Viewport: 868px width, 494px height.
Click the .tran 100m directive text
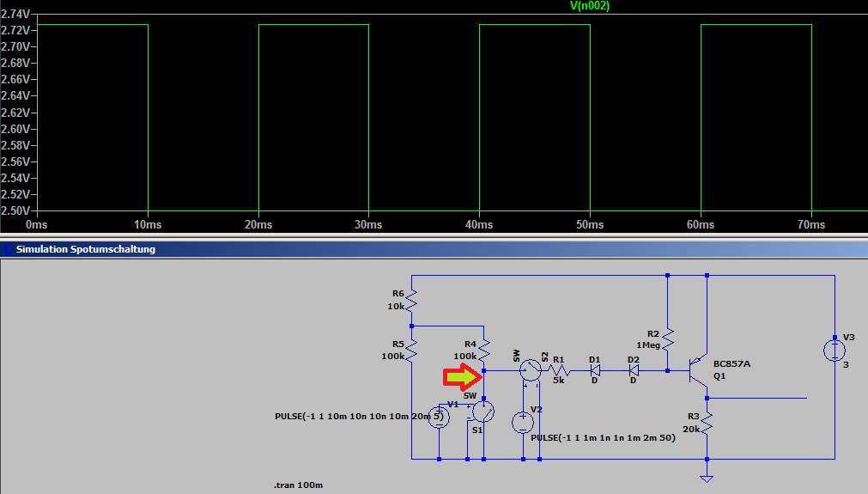click(299, 485)
